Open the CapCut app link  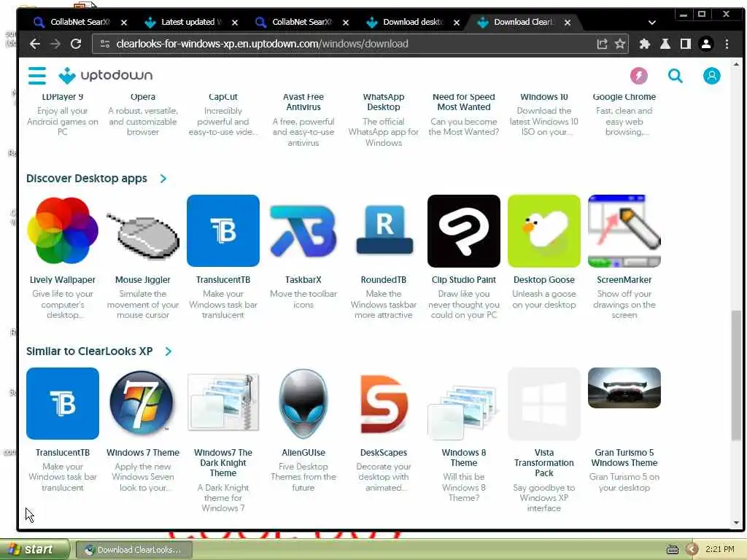tap(223, 97)
